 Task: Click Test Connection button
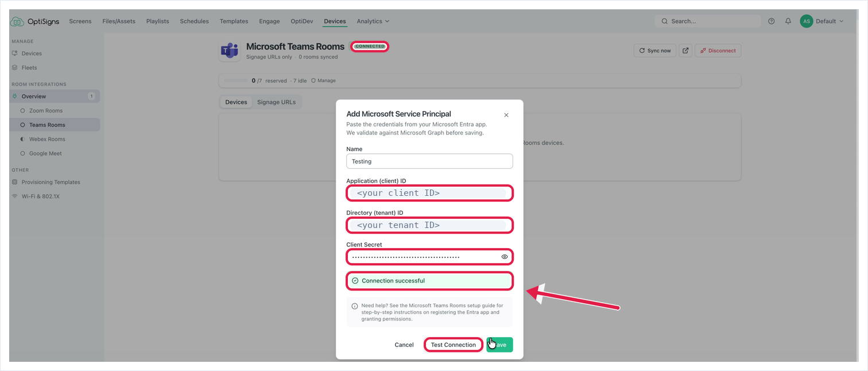click(x=454, y=345)
